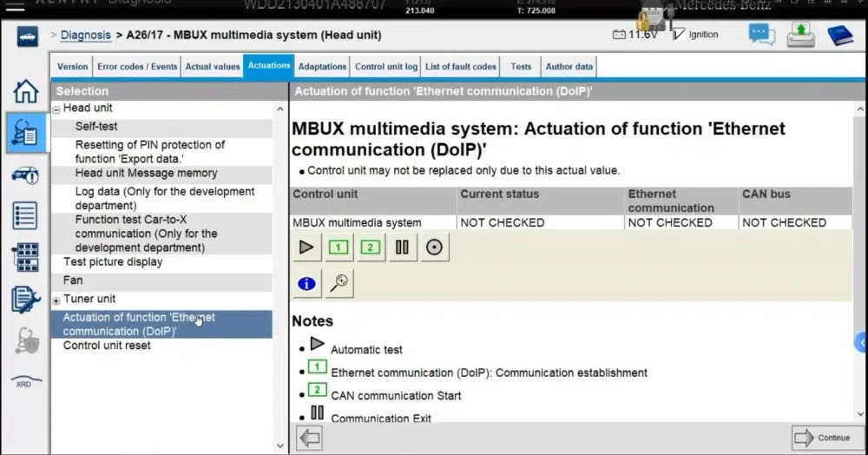868x455 pixels.
Task: Open the list document sidebar icon
Action: point(25,215)
